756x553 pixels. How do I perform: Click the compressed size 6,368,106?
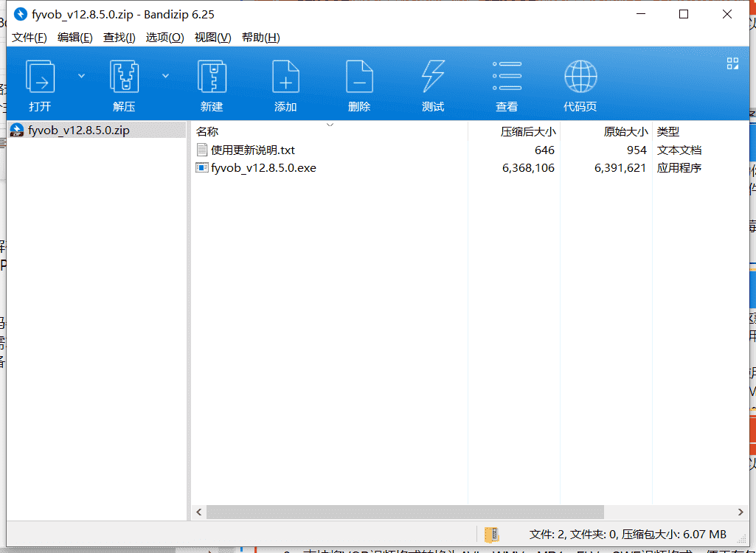(x=528, y=168)
